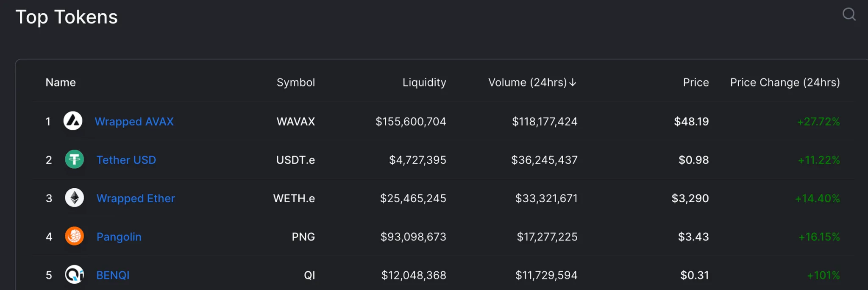868x290 pixels.
Task: Sort table by Price column
Action: 696,83
